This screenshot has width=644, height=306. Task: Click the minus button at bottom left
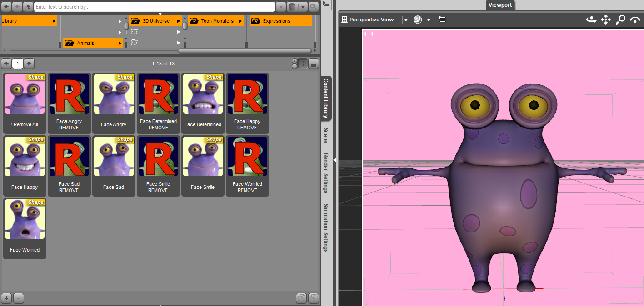(19, 298)
